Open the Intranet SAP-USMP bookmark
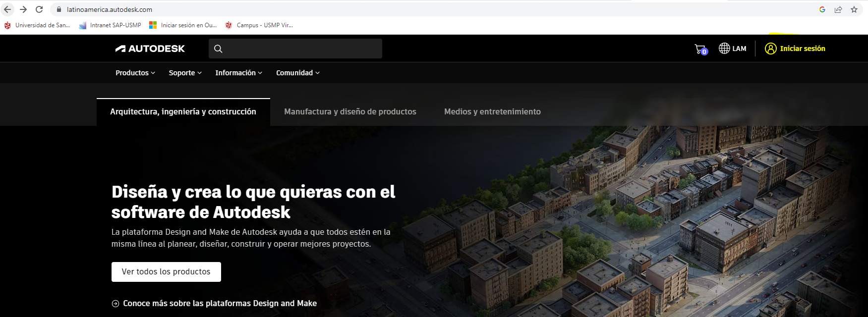 tap(110, 25)
